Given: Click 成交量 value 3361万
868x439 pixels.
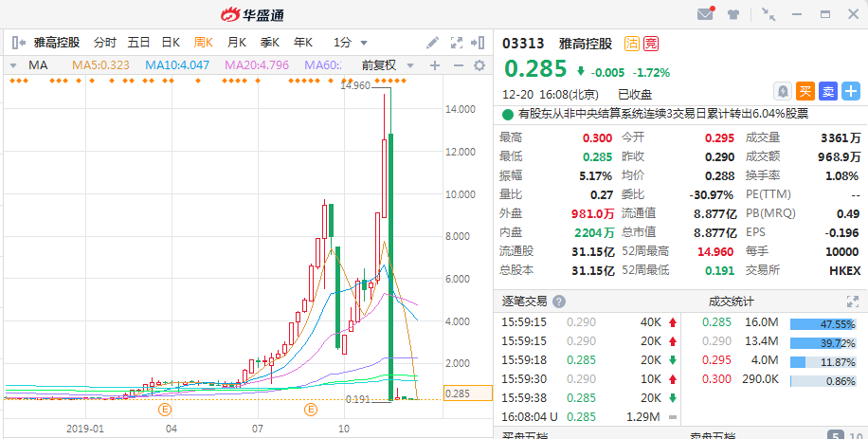Looking at the screenshot, I should [x=841, y=137].
